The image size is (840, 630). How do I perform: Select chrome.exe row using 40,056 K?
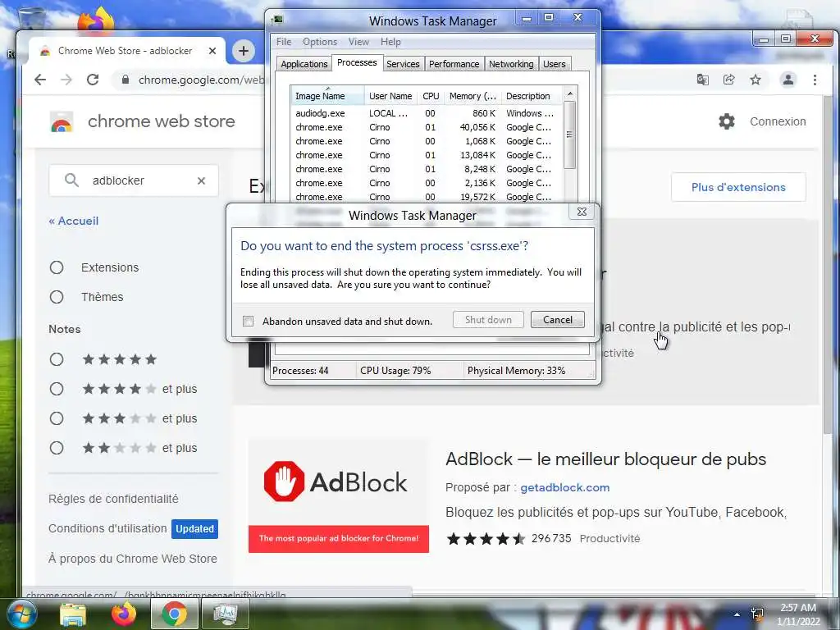(x=427, y=127)
